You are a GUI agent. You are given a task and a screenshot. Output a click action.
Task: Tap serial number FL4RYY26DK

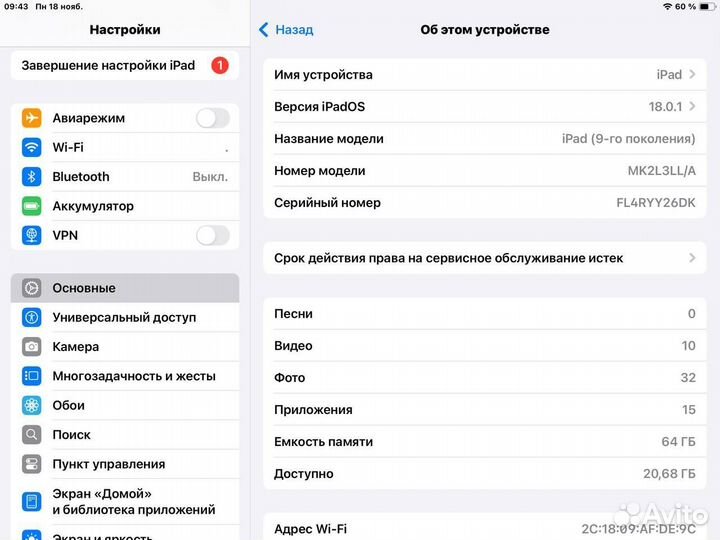click(x=656, y=202)
